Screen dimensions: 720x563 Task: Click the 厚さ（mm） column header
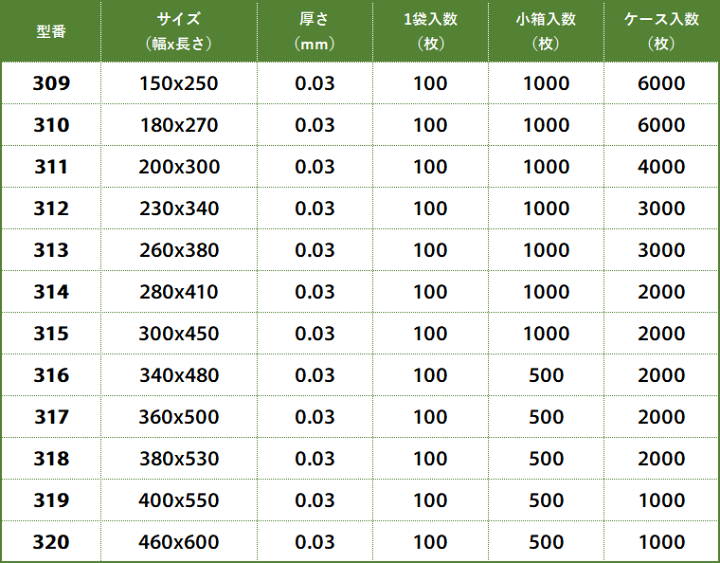[315, 31]
